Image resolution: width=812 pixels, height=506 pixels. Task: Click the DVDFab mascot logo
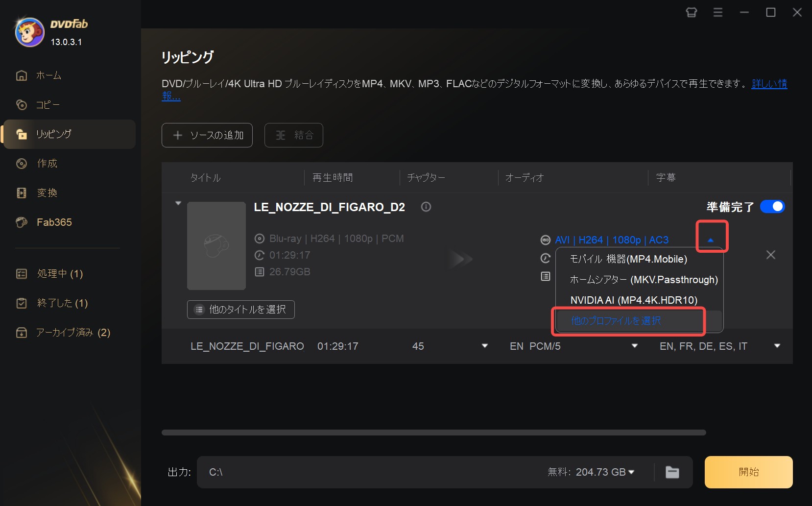29,32
